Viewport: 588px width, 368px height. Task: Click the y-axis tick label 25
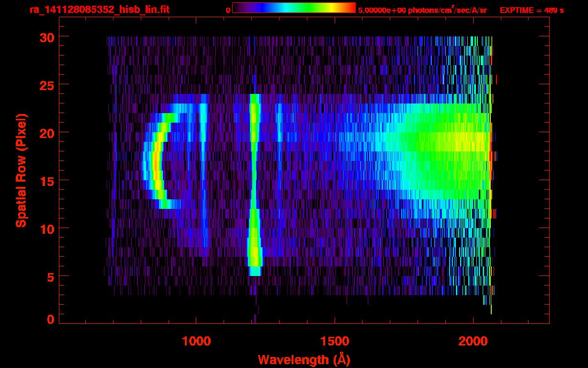[x=46, y=85]
